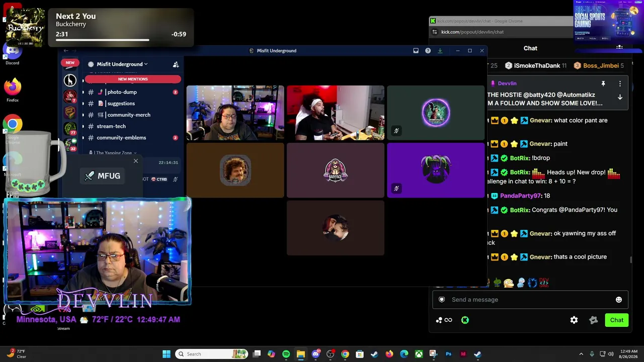The image size is (644, 362).
Task: Launch InDesign from the taskbar
Action: (463, 354)
